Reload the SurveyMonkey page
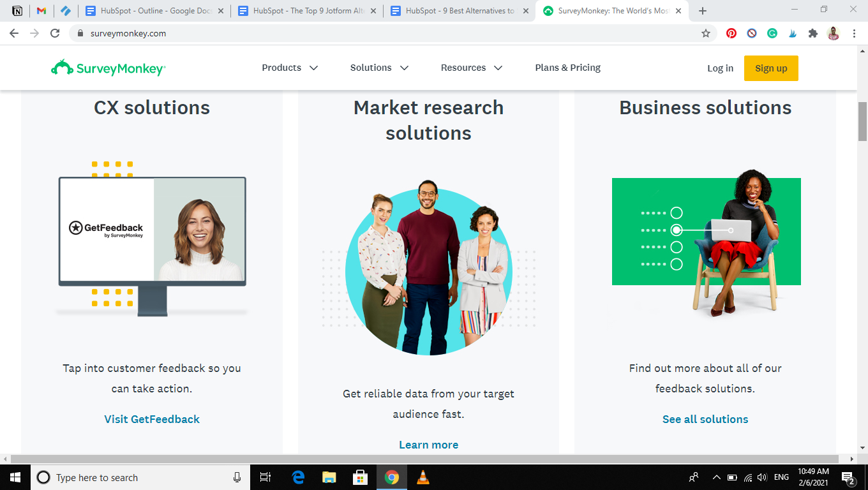Image resolution: width=868 pixels, height=490 pixels. click(55, 33)
